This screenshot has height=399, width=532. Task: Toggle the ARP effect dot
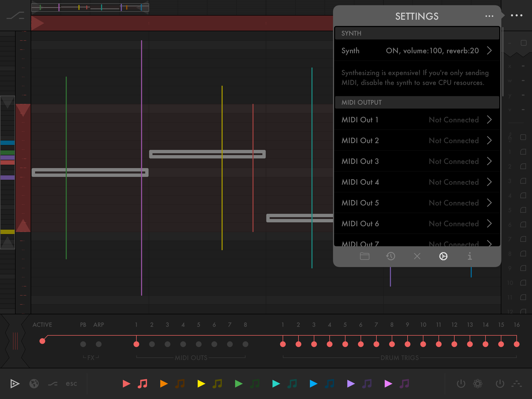coord(99,344)
